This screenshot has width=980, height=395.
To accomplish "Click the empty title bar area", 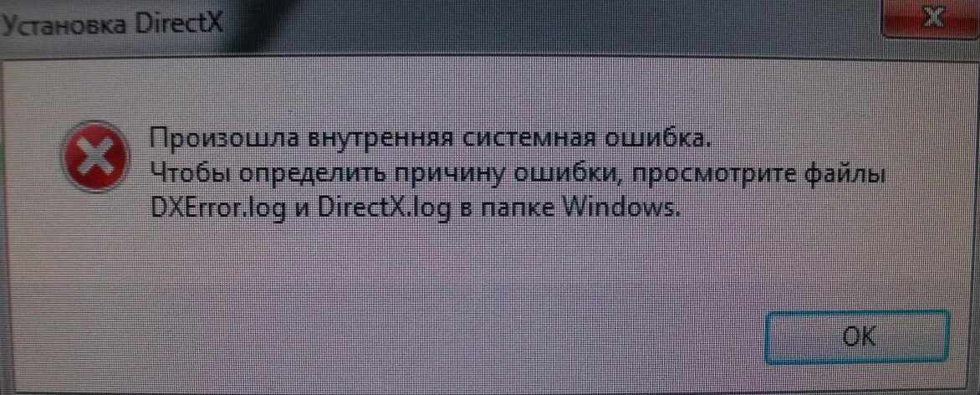I will coord(550,25).
